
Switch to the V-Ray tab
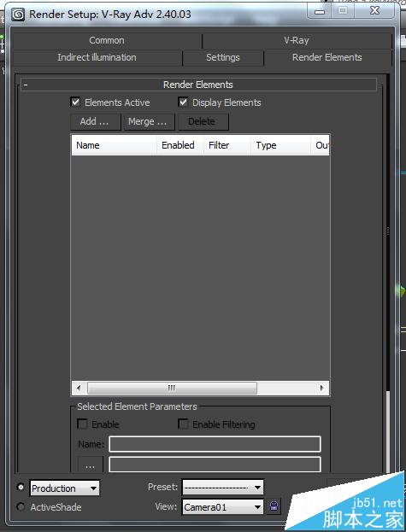point(297,40)
